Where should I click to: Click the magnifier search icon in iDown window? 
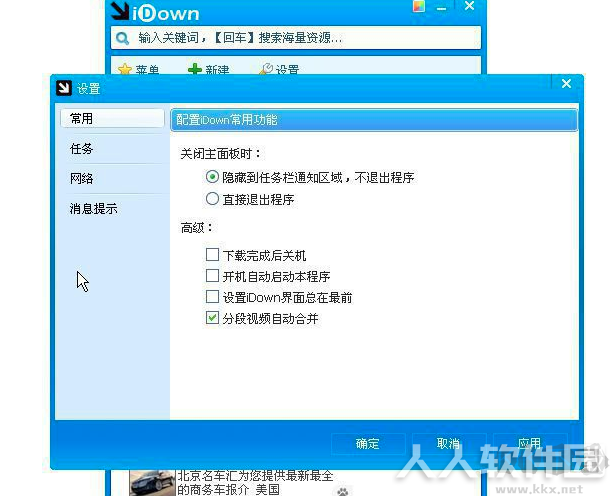tap(122, 38)
